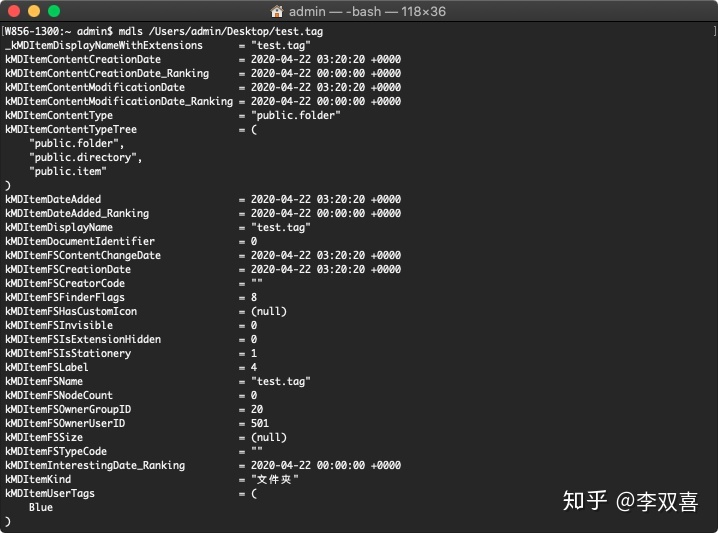Click the kMDItemDocumentIdentifier attribute name

tap(80, 241)
